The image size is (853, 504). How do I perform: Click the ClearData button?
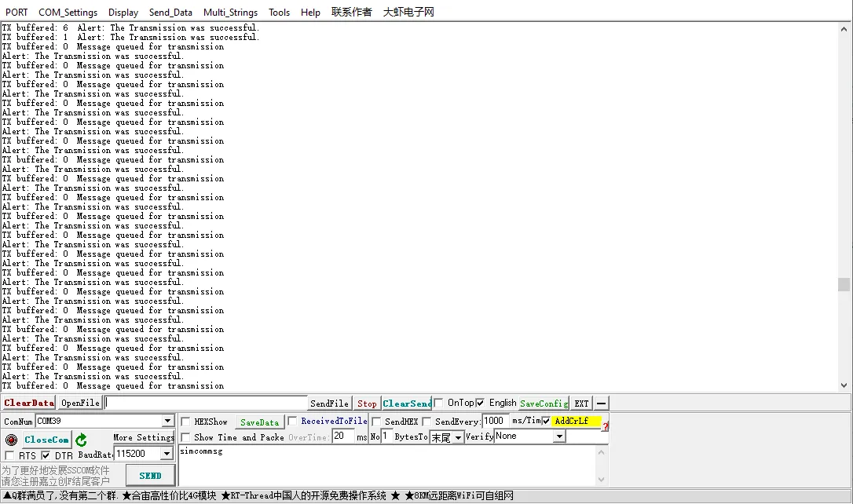pos(29,403)
